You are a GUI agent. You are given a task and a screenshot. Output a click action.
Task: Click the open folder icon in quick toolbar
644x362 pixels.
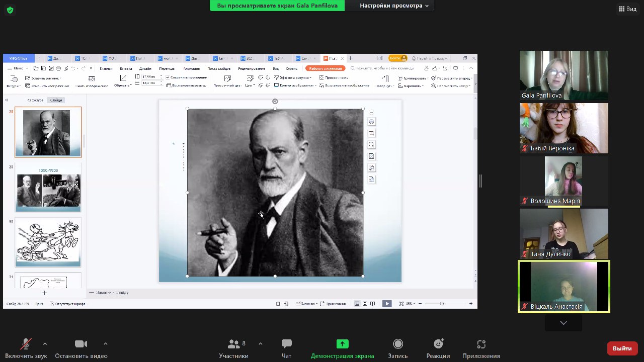tap(36, 68)
